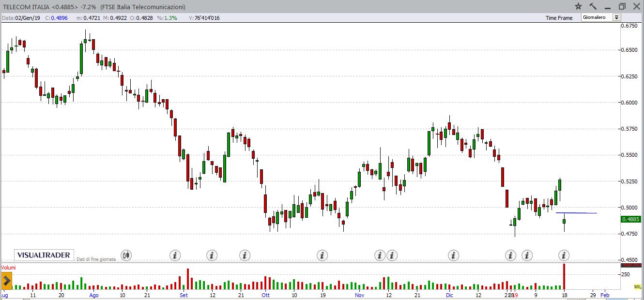Click the %:1.3% change value
The height and width of the screenshot is (300, 644).
(x=167, y=18)
